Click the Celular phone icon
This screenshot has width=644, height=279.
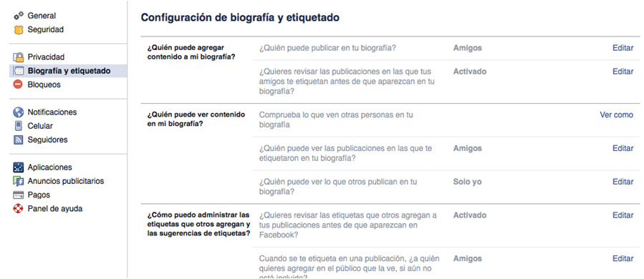pos(19,126)
